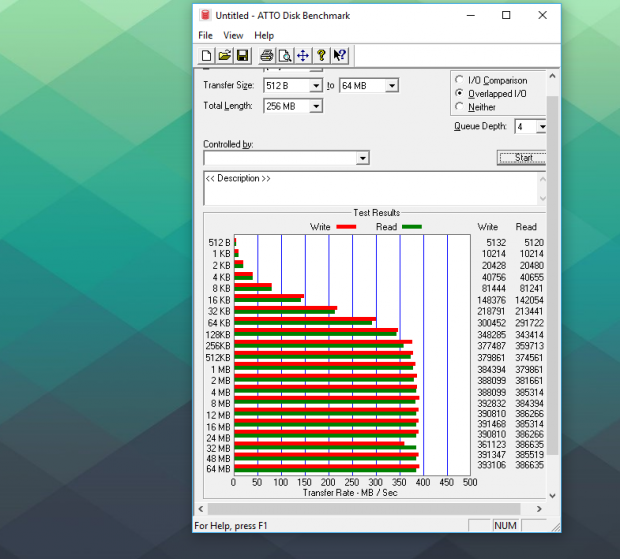Choose the Neither radio option
This screenshot has width=620, height=559.
click(460, 107)
